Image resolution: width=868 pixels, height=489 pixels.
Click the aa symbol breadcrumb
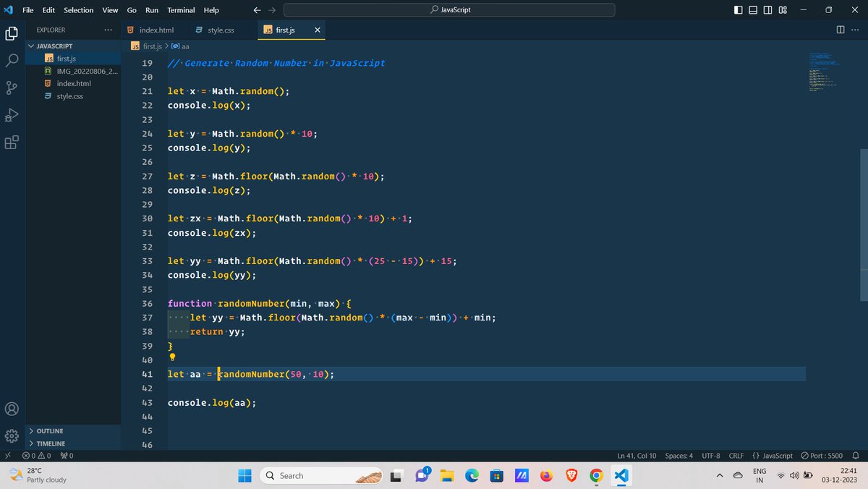[x=180, y=46]
